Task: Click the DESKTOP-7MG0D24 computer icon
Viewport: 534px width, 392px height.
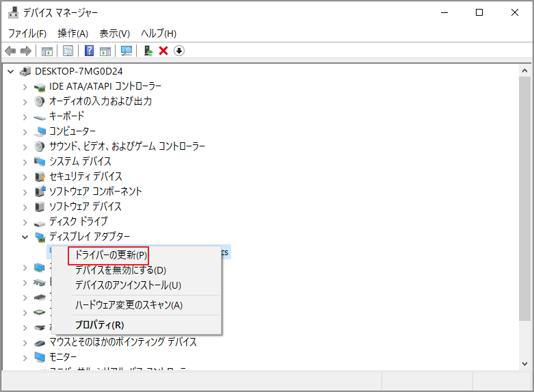Action: 25,71
